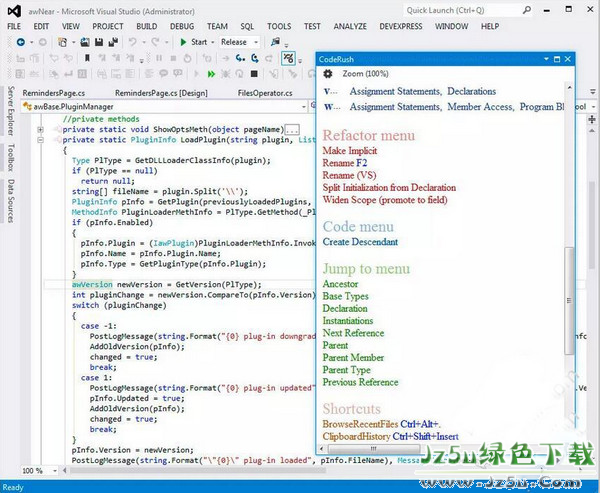Viewport: 601px width, 495px height.
Task: Open the Server Explorer side tab
Action: click(11, 111)
